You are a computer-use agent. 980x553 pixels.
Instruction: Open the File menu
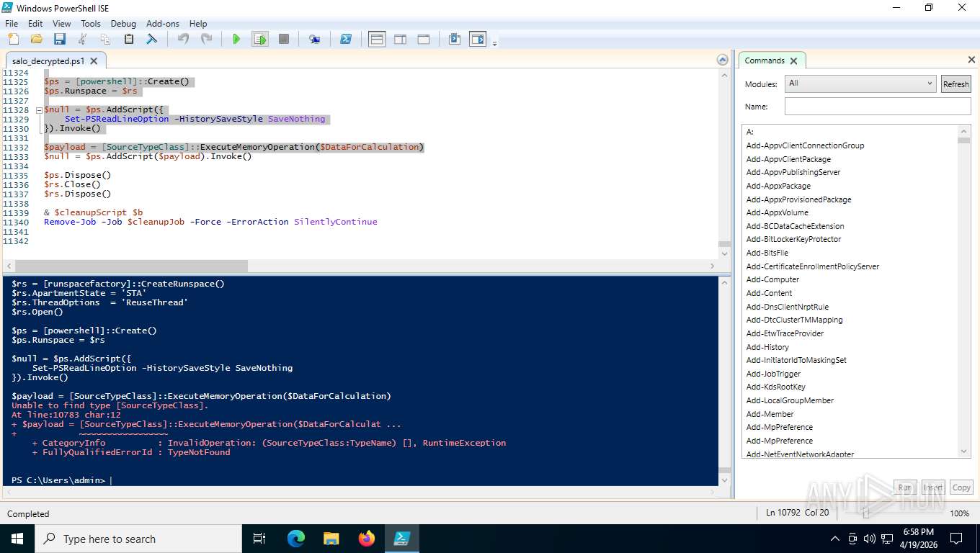(12, 23)
